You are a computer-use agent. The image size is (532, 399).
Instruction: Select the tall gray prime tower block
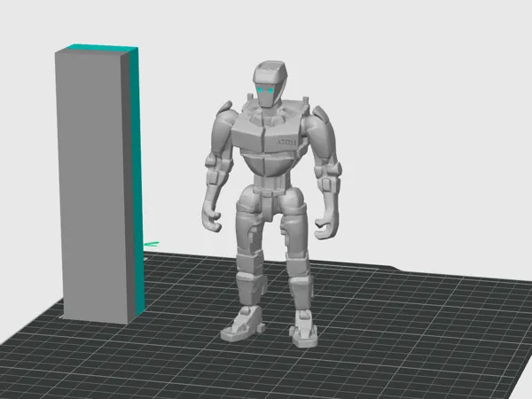tap(98, 184)
